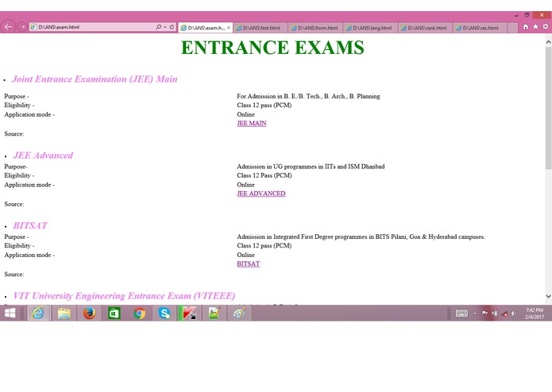Open the notepad editor taskbar icon
Viewport: 552px width, 392px height.
(214, 313)
